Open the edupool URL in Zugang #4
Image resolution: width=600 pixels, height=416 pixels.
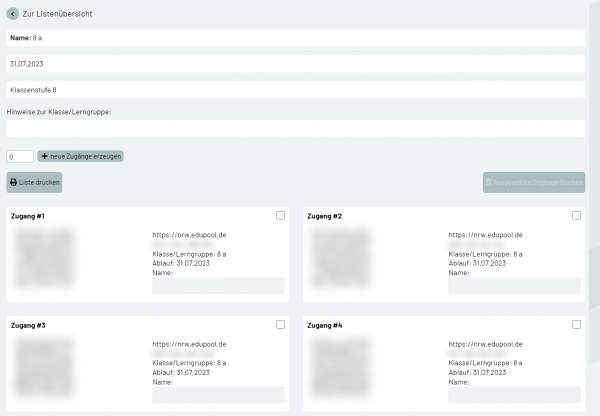coord(486,344)
